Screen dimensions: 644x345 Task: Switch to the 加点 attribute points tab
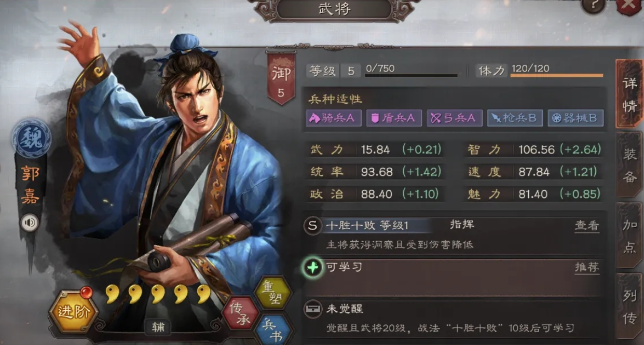tap(630, 236)
